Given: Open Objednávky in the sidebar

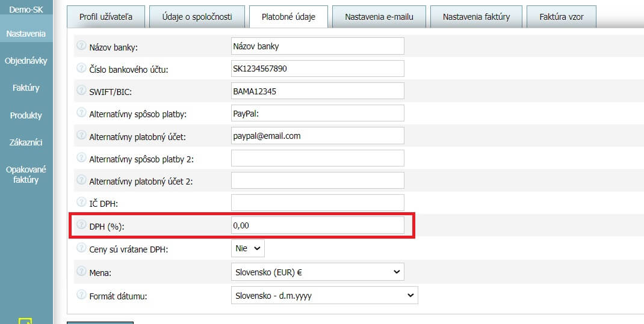Looking at the screenshot, I should [x=26, y=61].
